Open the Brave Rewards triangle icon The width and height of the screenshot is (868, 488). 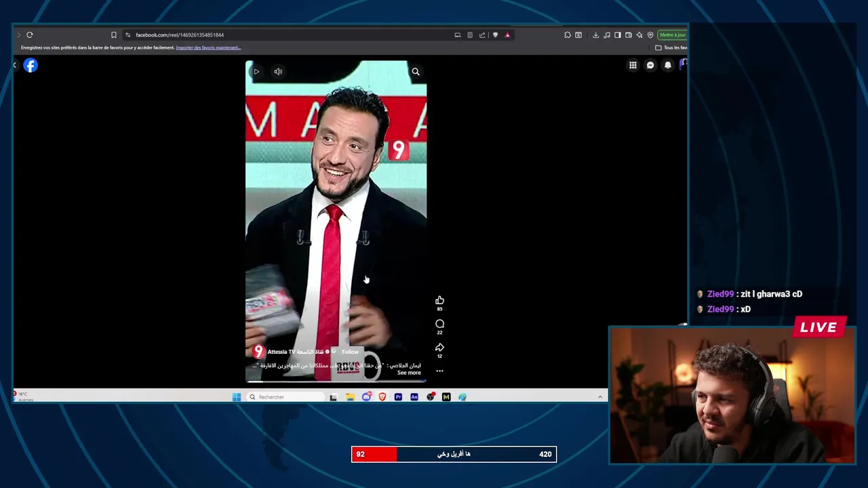pyautogui.click(x=507, y=35)
